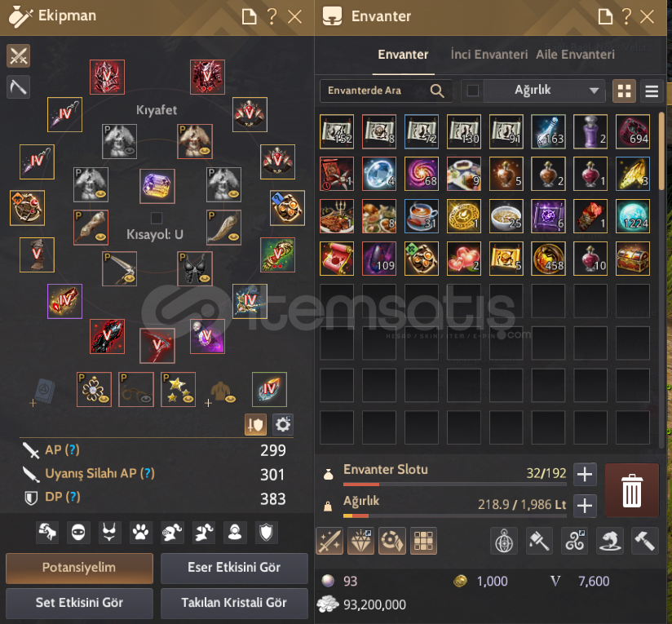Select the crossed swords combat gear icon
This screenshot has width=672, height=624.
[x=19, y=55]
